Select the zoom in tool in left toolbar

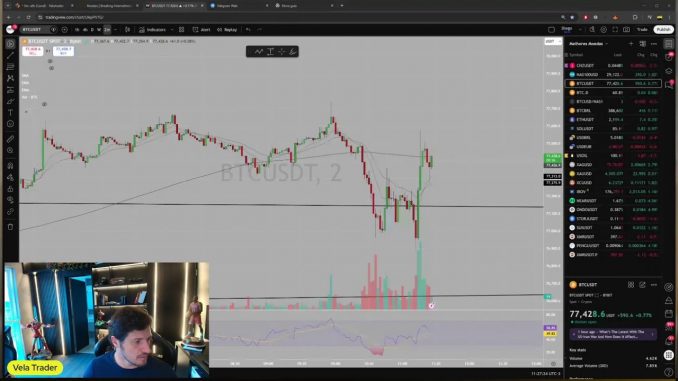(x=10, y=150)
